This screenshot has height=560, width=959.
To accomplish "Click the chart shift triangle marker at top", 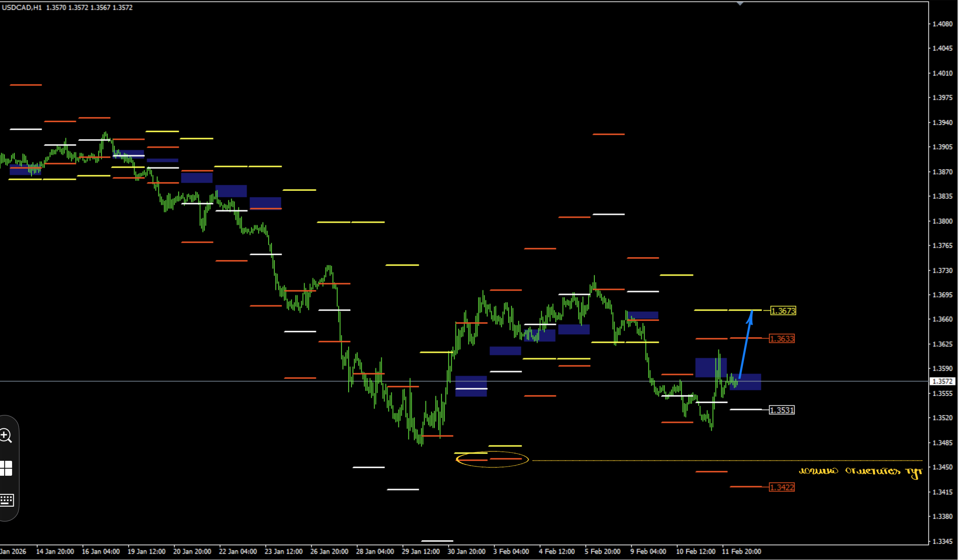I will tap(740, 4).
